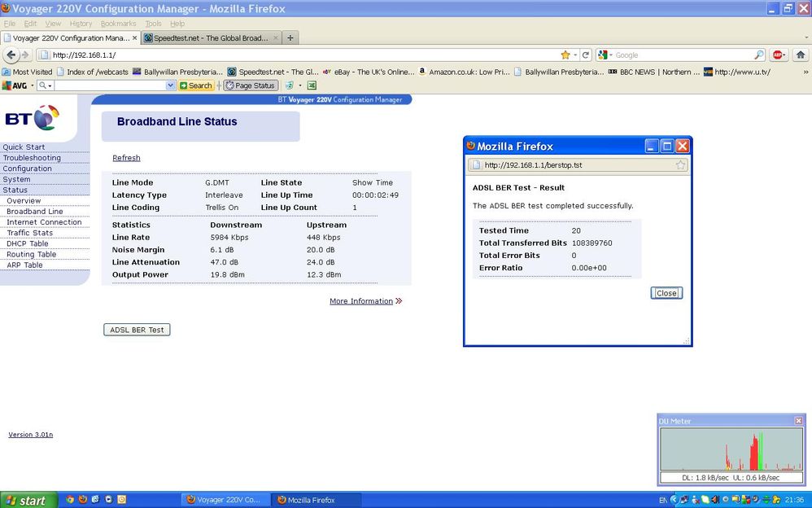
Task: Open the list all tabs dropdown arrow
Action: click(806, 37)
